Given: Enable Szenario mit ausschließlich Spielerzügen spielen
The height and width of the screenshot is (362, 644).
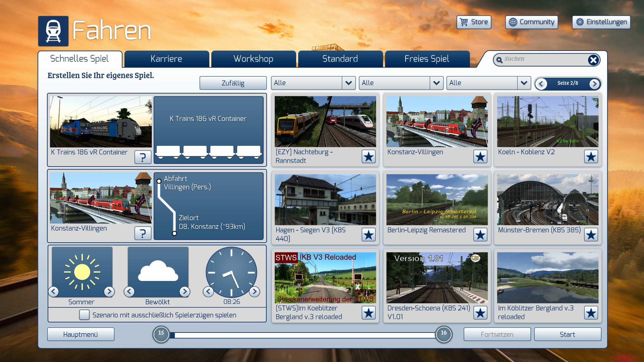Looking at the screenshot, I should tap(84, 315).
